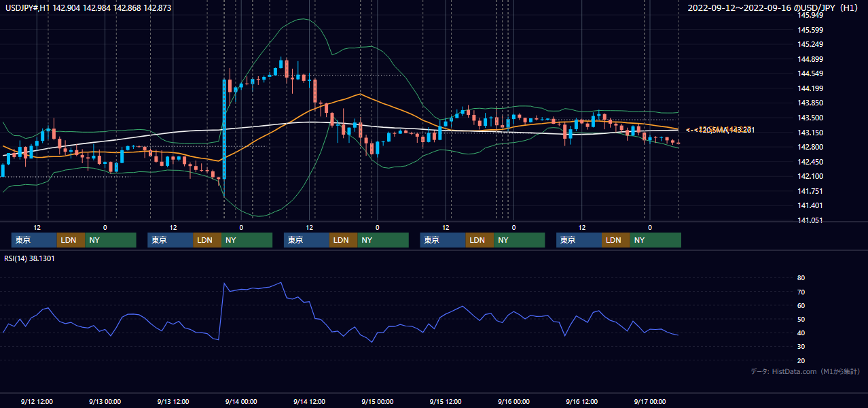Select the 東京 session block for 9/15
Screen dimensions: 868x408
tap(443, 240)
